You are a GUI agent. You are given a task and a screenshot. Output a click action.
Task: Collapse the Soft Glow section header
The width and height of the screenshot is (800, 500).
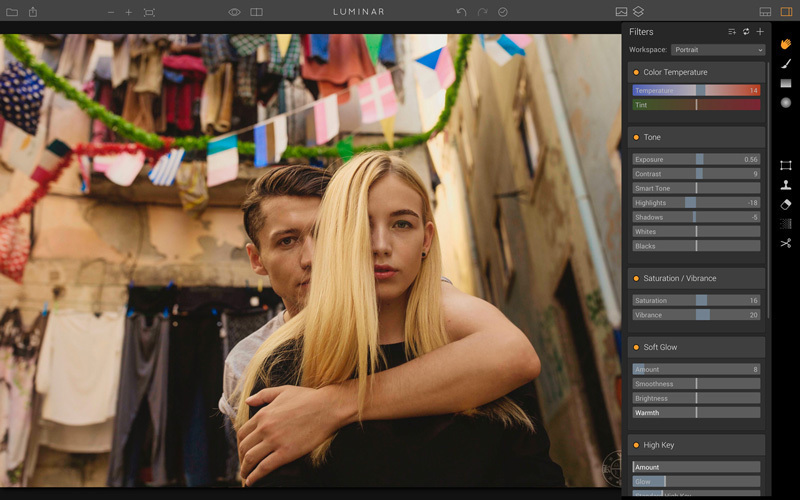[x=696, y=347]
